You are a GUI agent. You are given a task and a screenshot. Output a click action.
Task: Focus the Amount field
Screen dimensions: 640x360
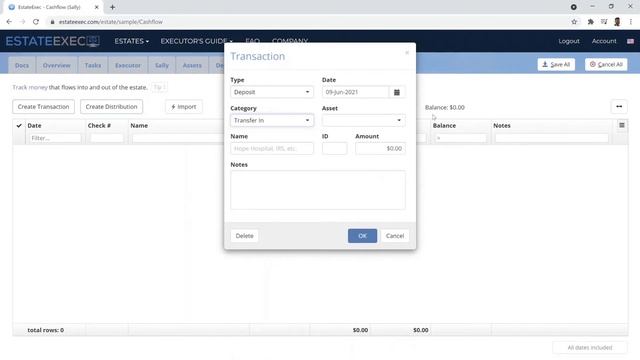coord(380,149)
